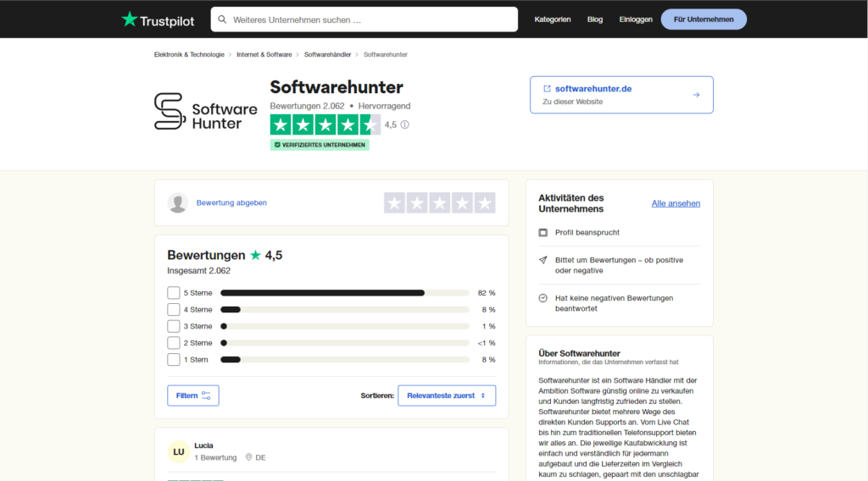Rate with the first empty star
This screenshot has height=481, width=868.
click(394, 203)
